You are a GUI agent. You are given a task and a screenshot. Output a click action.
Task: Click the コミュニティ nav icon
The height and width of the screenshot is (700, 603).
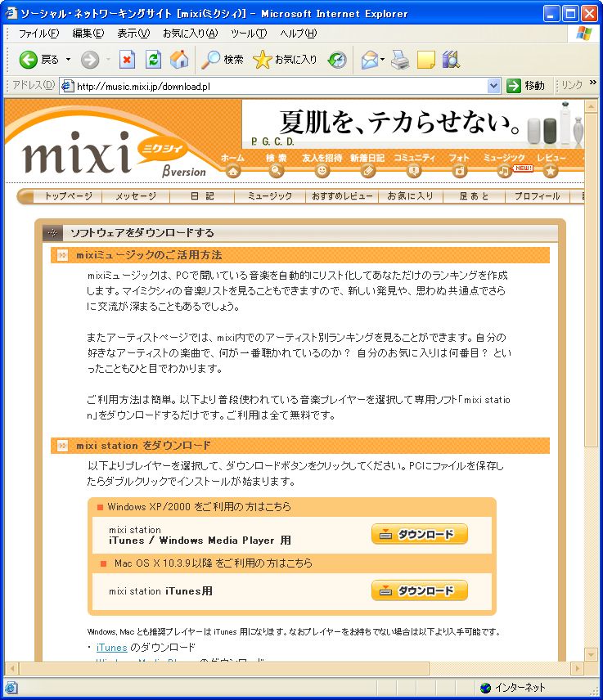414,170
